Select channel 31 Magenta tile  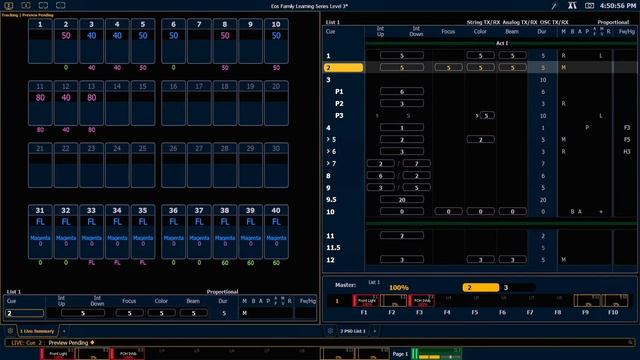(40, 231)
